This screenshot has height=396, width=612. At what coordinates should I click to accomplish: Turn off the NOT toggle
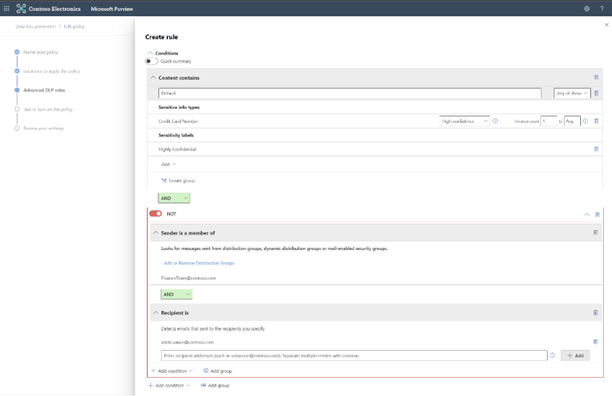coord(155,213)
